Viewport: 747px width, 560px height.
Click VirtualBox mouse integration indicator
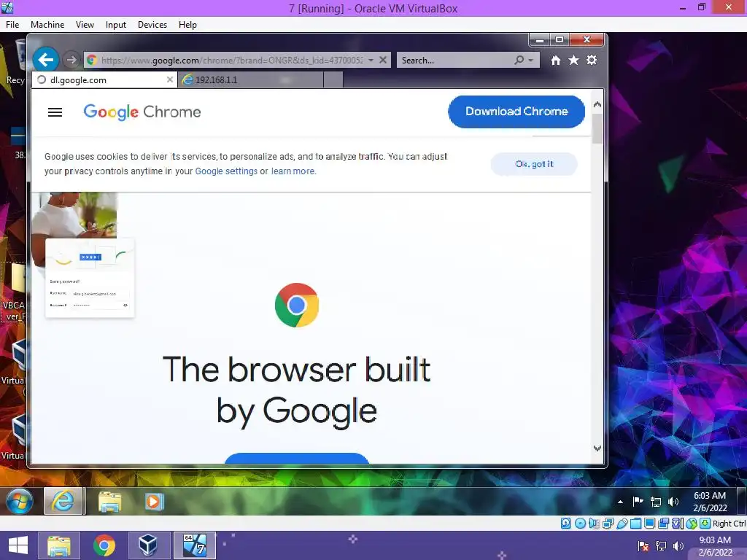click(692, 524)
